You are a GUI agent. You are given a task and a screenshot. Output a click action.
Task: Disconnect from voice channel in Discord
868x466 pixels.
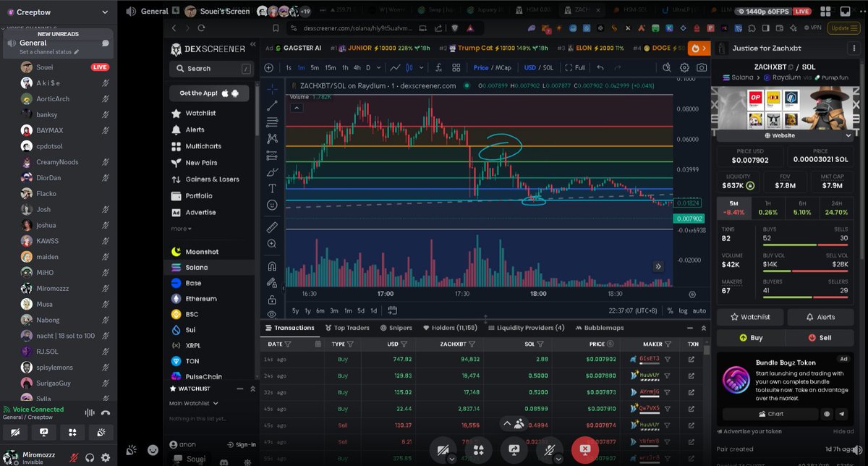coord(106,412)
